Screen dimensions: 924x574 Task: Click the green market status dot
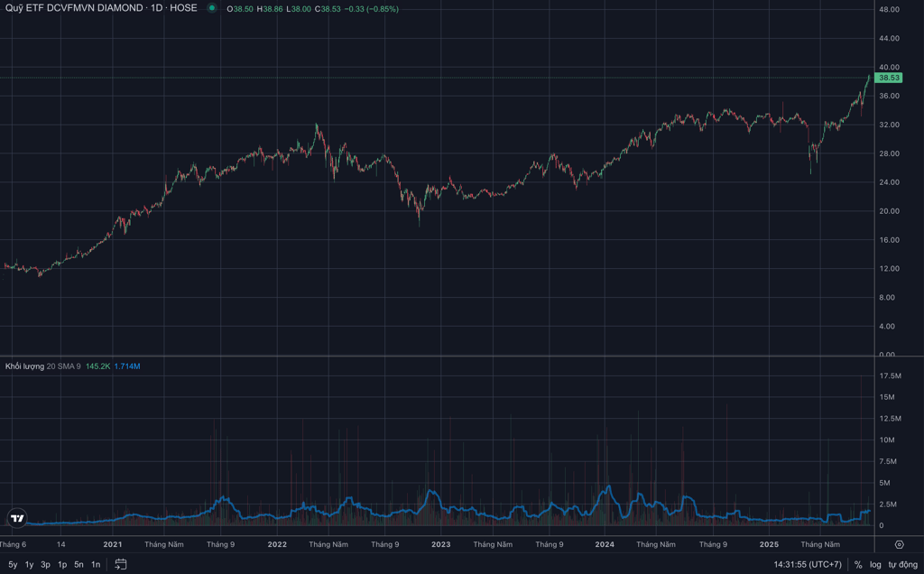pos(211,8)
